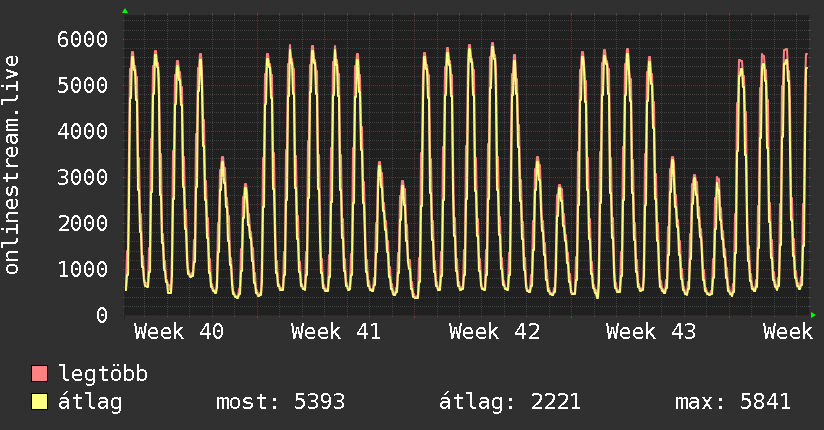Image resolution: width=824 pixels, height=430 pixels.
Task: Click the 'Week 43' axis label
Action: (651, 332)
